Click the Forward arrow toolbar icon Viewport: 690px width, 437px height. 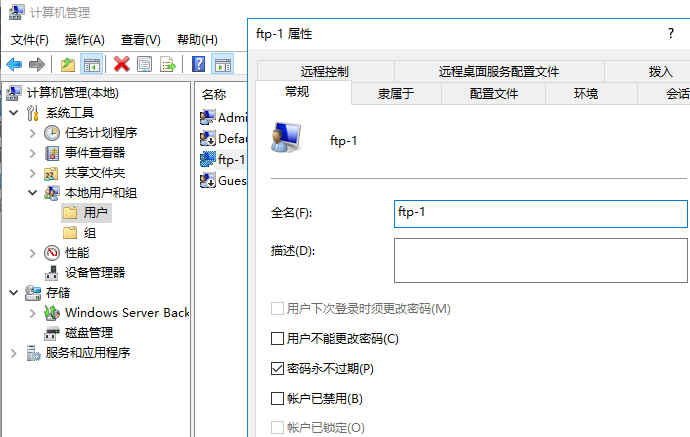pos(37,65)
